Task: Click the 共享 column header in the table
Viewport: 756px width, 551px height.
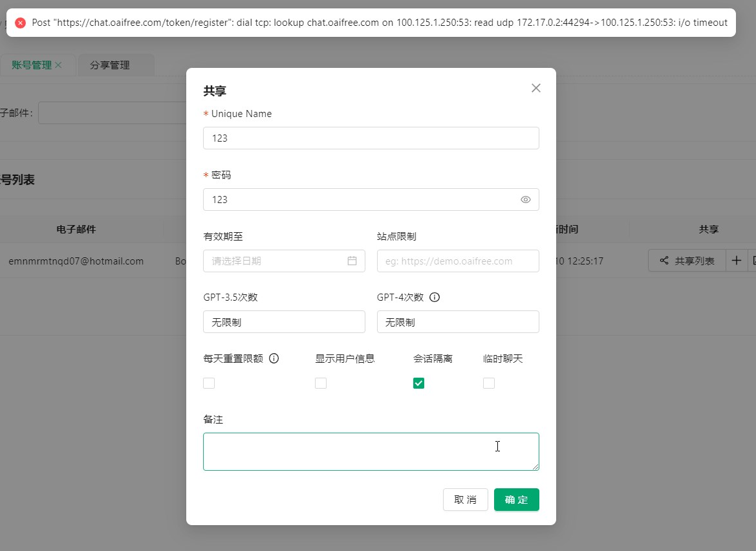Action: [x=709, y=230]
